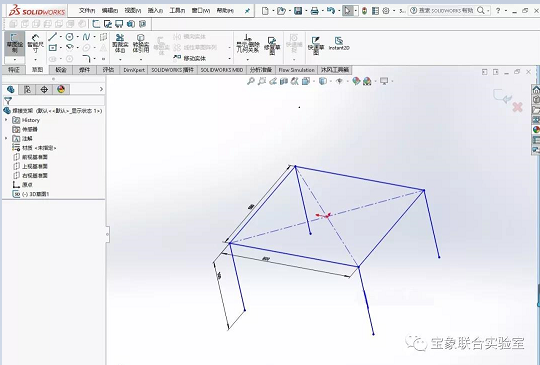Click the Convert Entities (转换实体引用) tool

(141, 43)
